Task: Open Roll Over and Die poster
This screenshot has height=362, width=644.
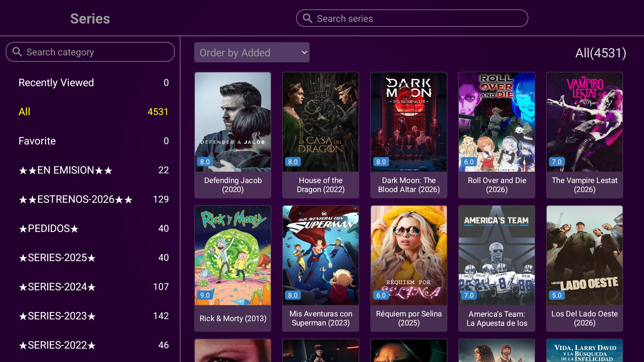Action: coord(496,122)
